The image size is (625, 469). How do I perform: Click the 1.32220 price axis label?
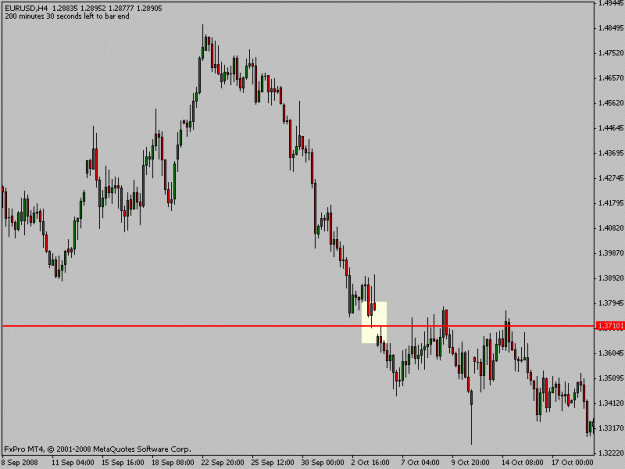click(611, 453)
